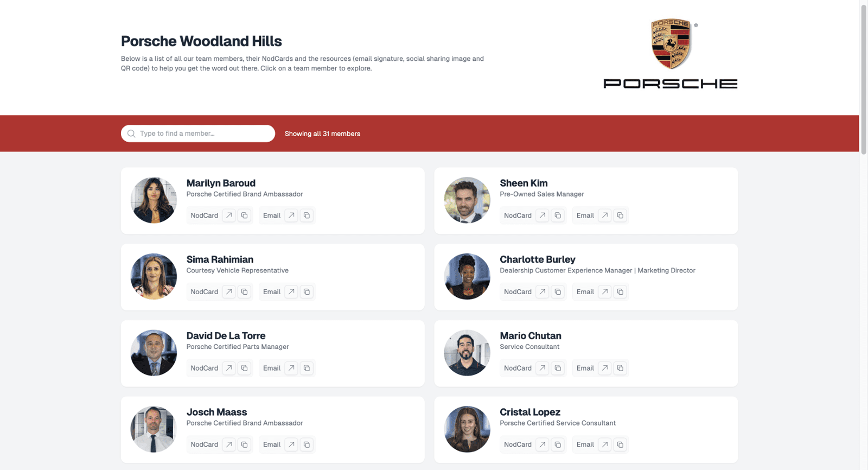The image size is (868, 470).
Task: Open Sima Rahimian's profile photo
Action: point(154,276)
